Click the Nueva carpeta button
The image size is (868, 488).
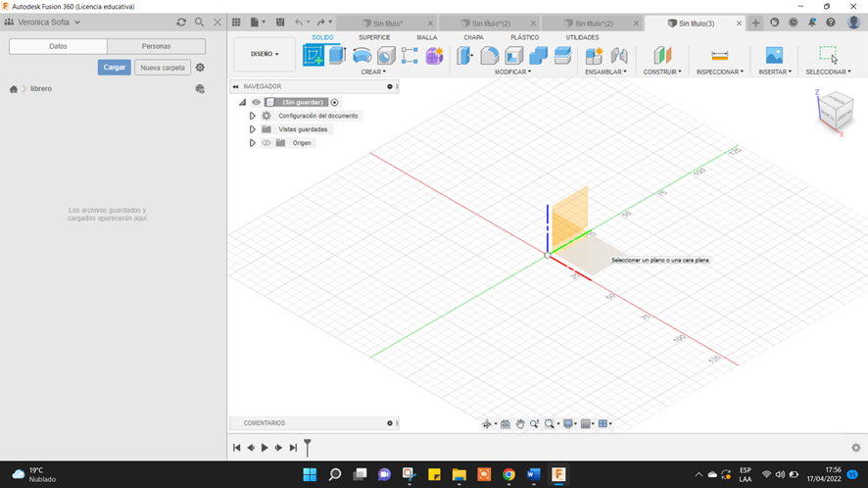(163, 68)
